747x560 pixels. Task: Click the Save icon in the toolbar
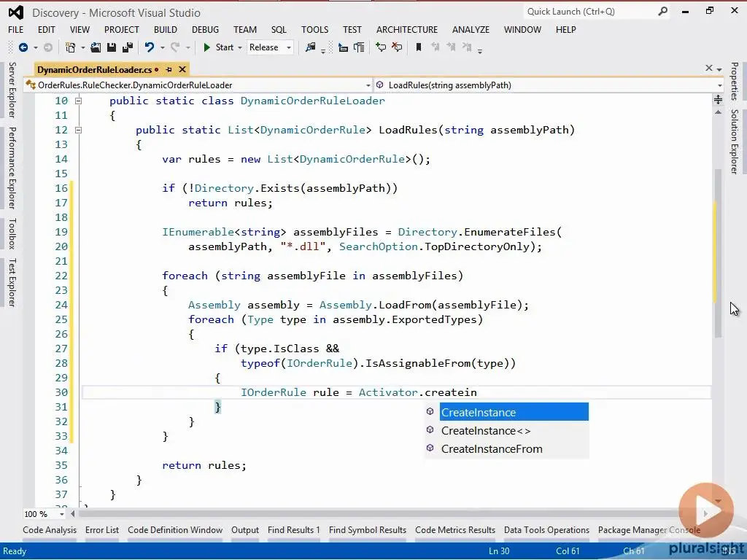point(112,47)
